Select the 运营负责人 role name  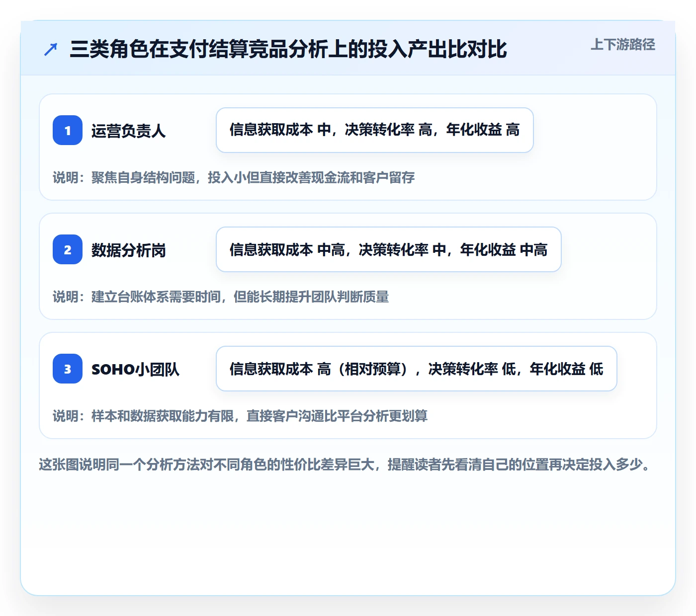click(128, 131)
